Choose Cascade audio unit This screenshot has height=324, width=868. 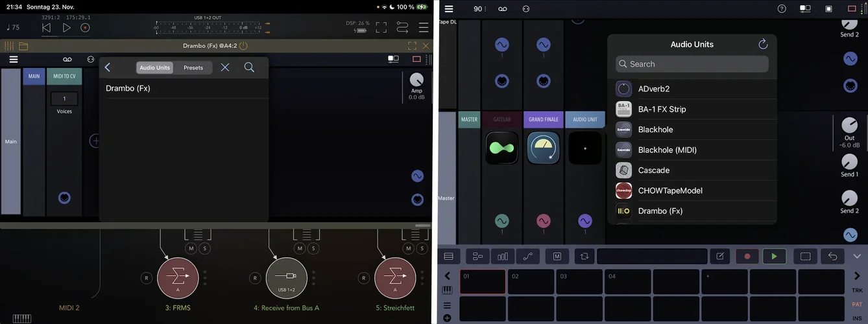(x=692, y=170)
